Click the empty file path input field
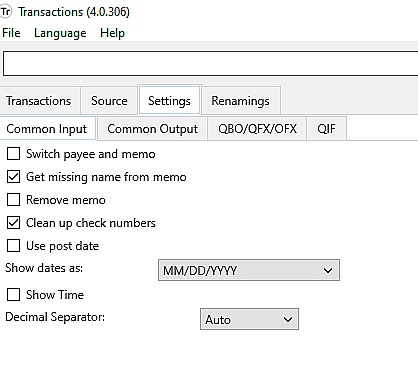Viewport: 418px width, 376px height. click(x=210, y=63)
